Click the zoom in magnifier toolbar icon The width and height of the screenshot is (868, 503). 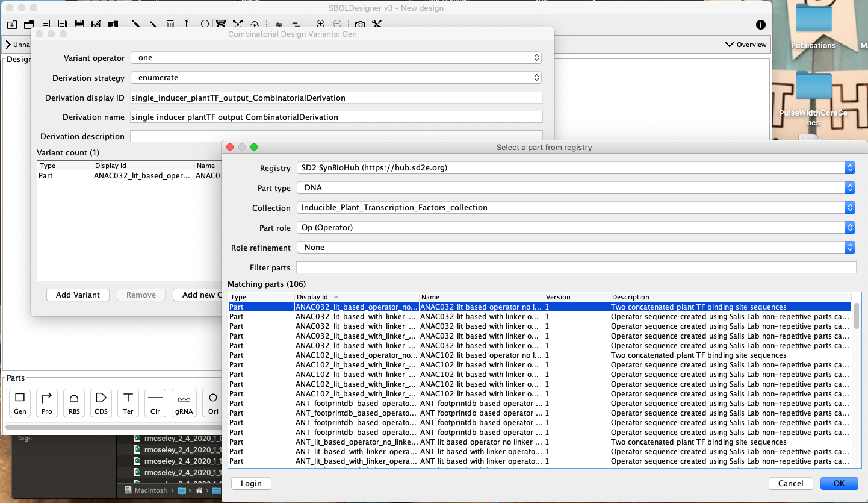click(x=321, y=24)
